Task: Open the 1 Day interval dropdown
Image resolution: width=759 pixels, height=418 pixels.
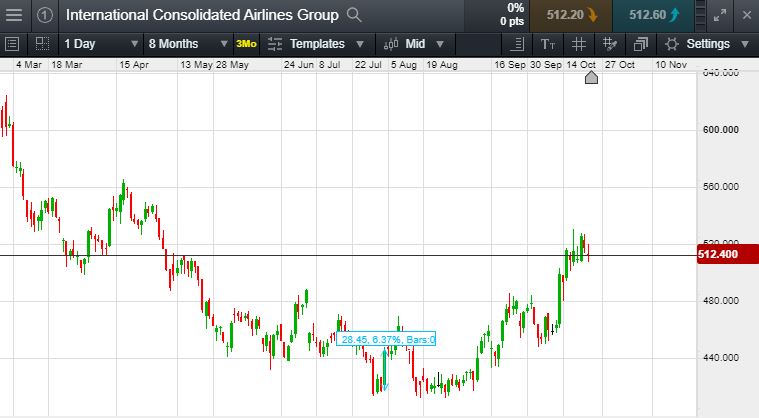Action: point(101,44)
